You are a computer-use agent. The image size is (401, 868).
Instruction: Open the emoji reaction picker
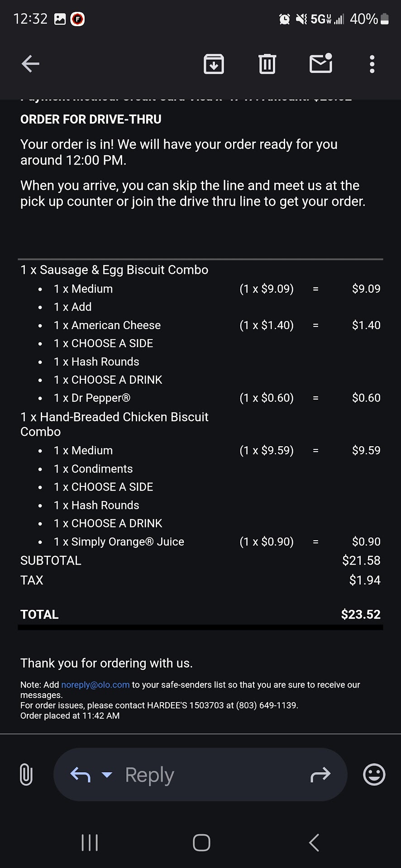coord(374,774)
